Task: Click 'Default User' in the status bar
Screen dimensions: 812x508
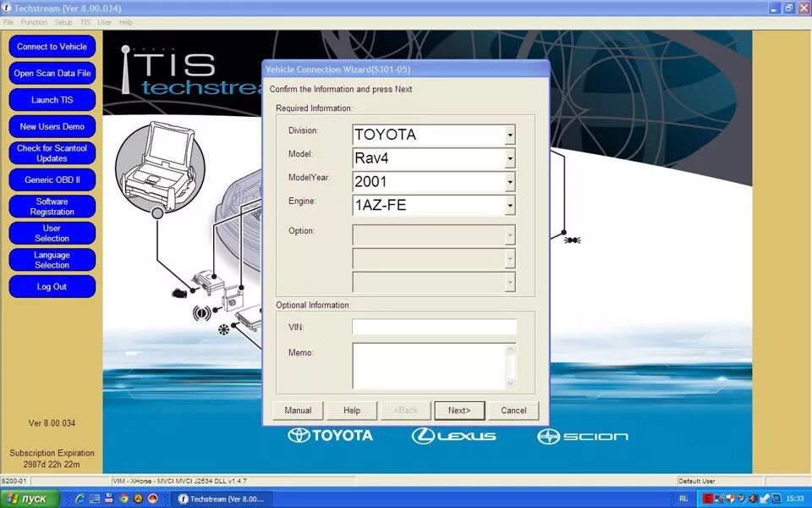Action: [696, 481]
